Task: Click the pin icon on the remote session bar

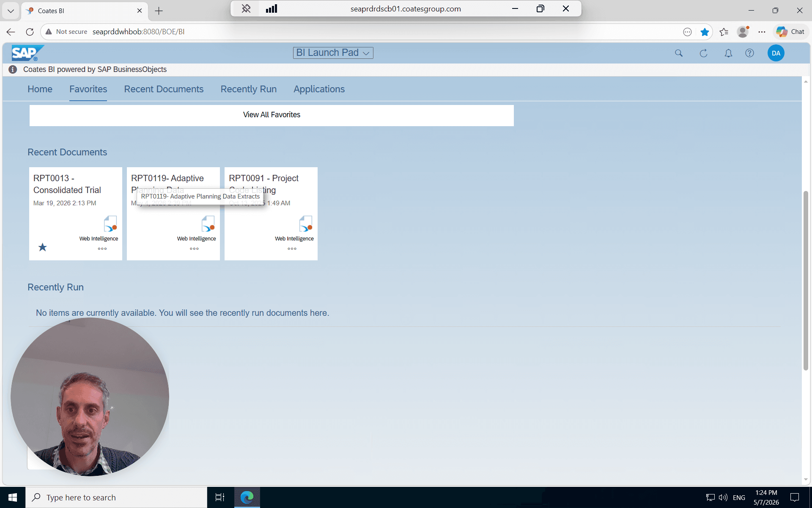Action: click(x=246, y=8)
